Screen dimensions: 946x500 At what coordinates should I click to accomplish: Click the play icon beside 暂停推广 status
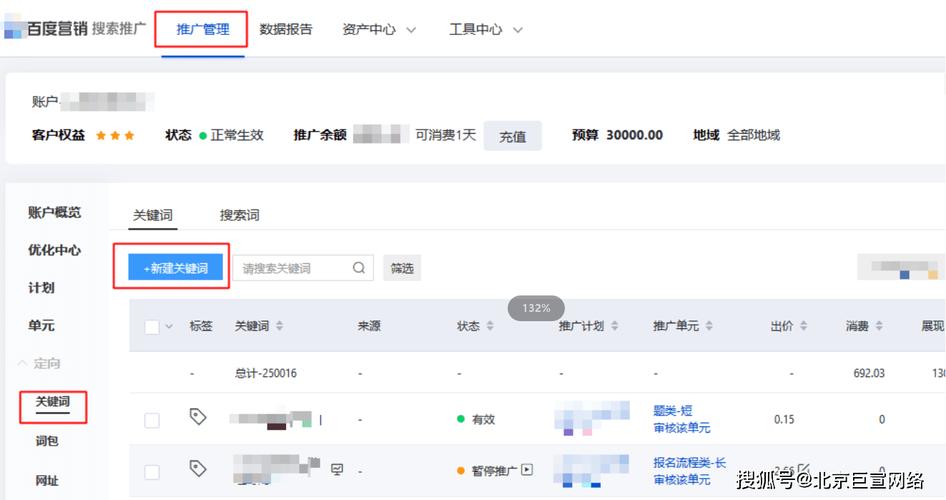pyautogui.click(x=527, y=469)
